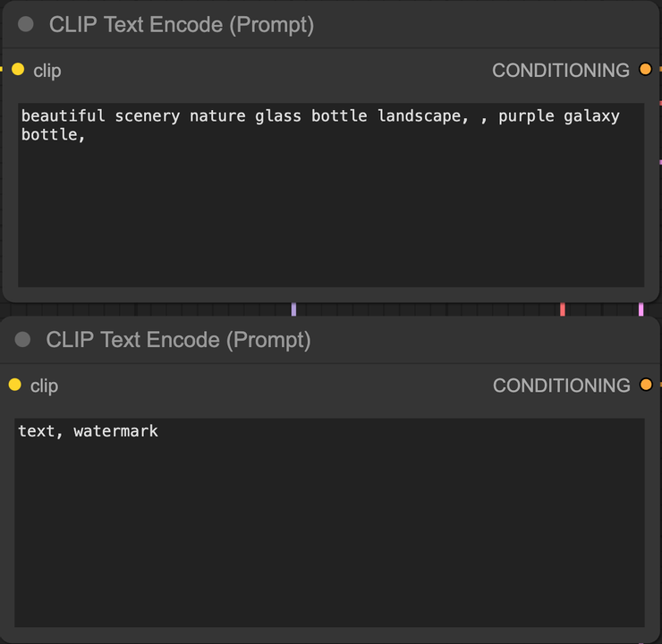Click orange CONDITIONING output dot of scenery prompt node
662x644 pixels.
pyautogui.click(x=645, y=69)
